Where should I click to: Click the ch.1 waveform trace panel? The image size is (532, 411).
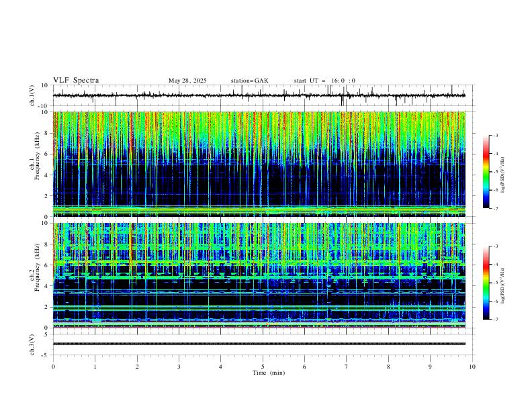coord(264,95)
